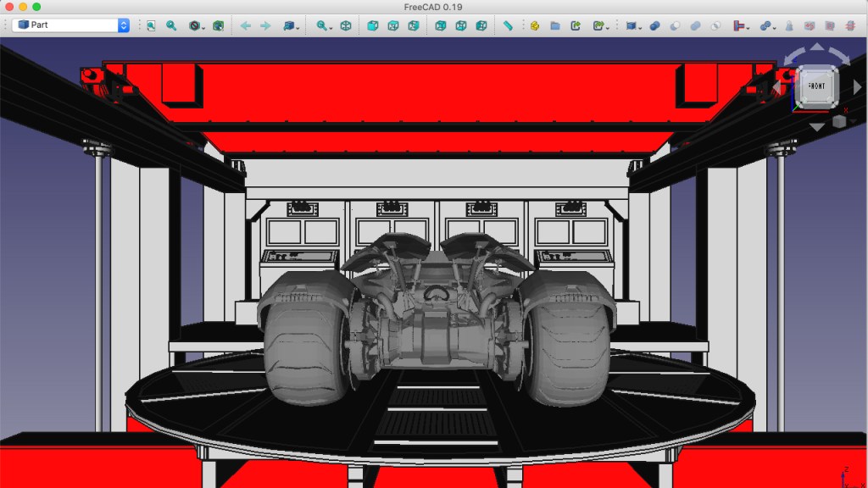Click the Measure Distance ruler icon
This screenshot has height=488, width=868.
click(x=509, y=25)
